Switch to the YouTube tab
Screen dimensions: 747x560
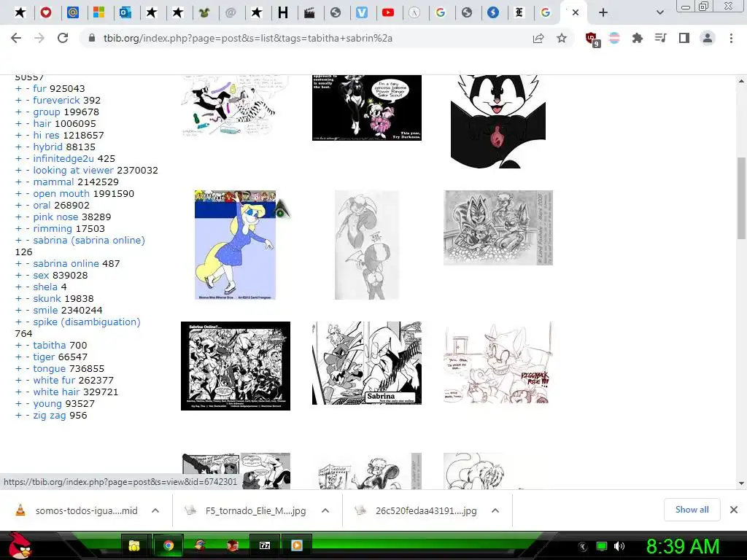click(x=388, y=13)
